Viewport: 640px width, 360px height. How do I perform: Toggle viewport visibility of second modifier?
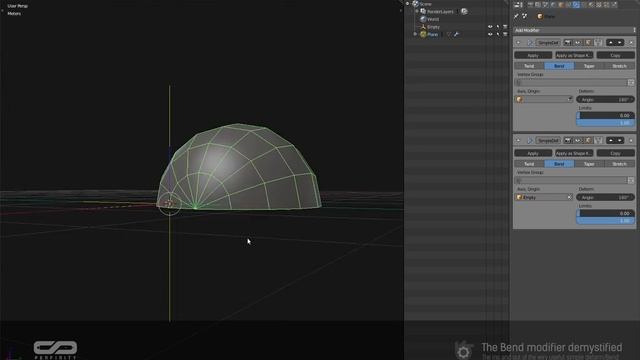click(578, 140)
